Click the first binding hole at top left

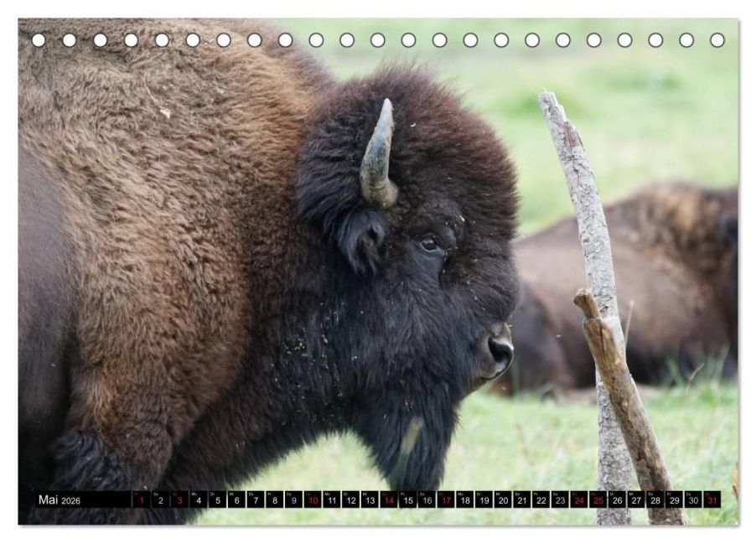pyautogui.click(x=39, y=40)
